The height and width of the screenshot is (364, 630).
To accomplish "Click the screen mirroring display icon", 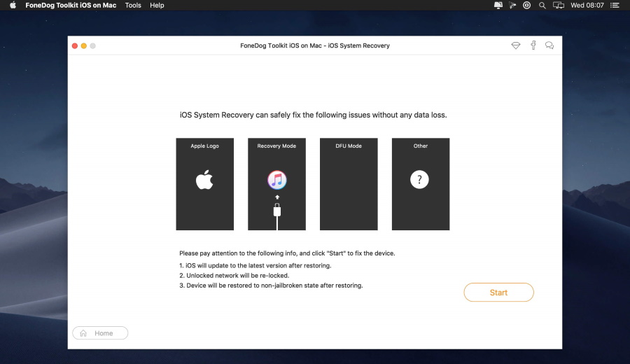I will click(559, 5).
